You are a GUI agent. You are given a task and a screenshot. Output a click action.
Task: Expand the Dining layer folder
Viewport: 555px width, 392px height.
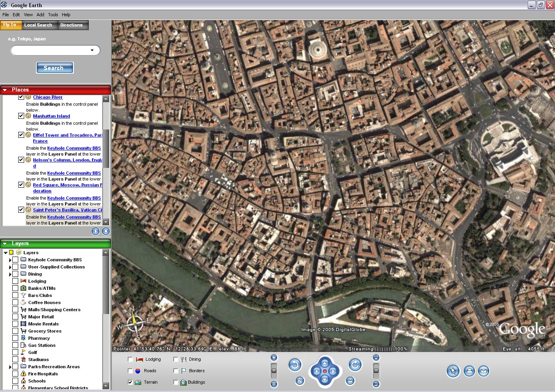[x=10, y=274]
